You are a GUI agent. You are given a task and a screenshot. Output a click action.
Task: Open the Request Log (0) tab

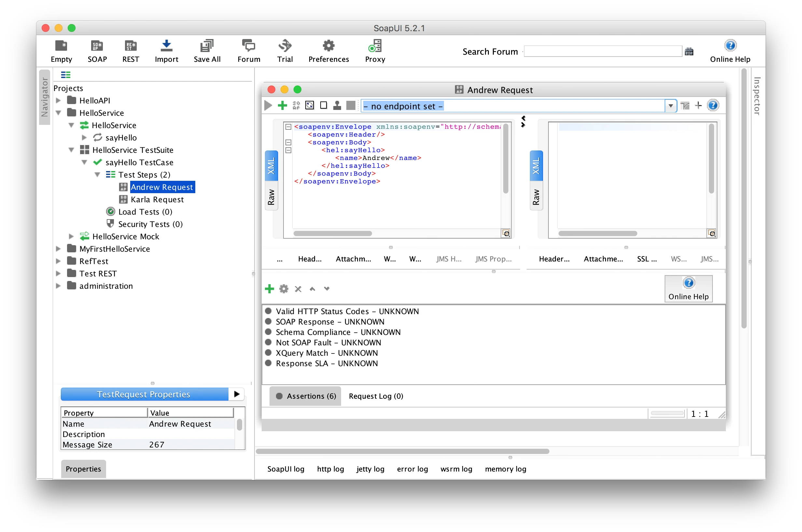376,396
